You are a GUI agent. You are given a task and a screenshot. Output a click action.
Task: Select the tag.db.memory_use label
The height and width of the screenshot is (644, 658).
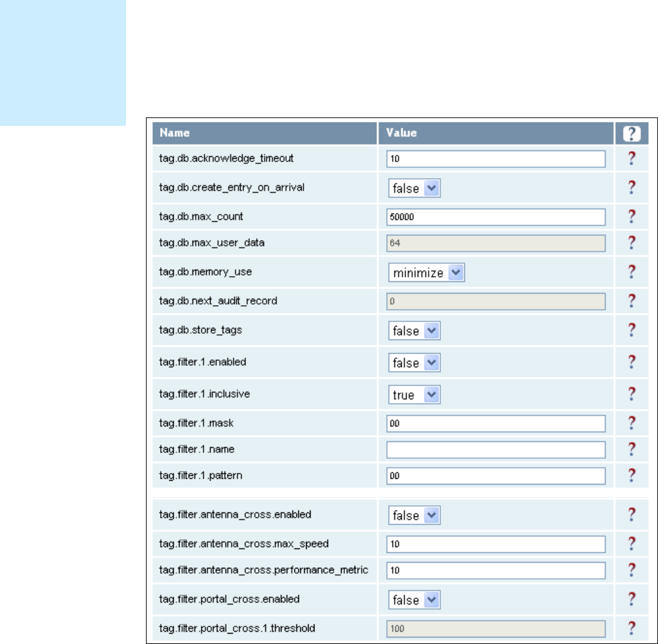tap(205, 272)
